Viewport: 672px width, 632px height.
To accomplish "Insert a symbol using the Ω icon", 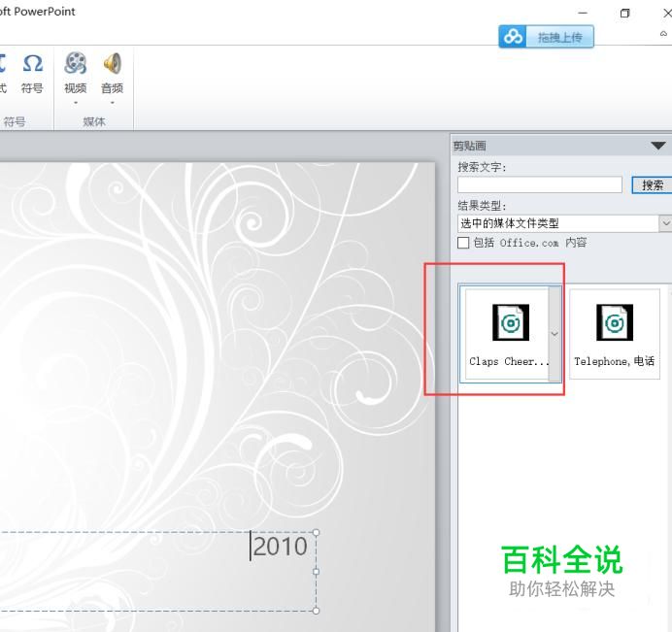I will pos(33,73).
